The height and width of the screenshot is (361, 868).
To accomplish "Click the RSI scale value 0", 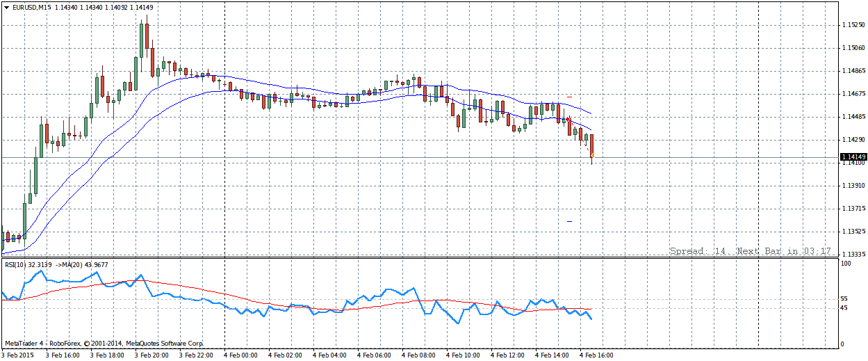I will [x=842, y=344].
